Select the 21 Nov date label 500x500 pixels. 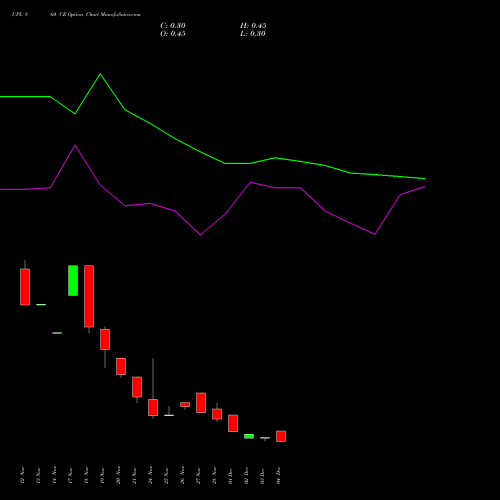coord(135,475)
